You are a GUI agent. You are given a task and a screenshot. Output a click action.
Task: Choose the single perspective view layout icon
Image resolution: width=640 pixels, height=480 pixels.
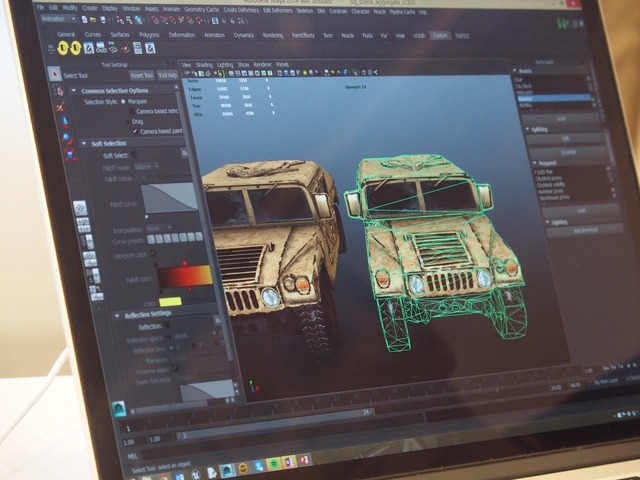[x=80, y=209]
